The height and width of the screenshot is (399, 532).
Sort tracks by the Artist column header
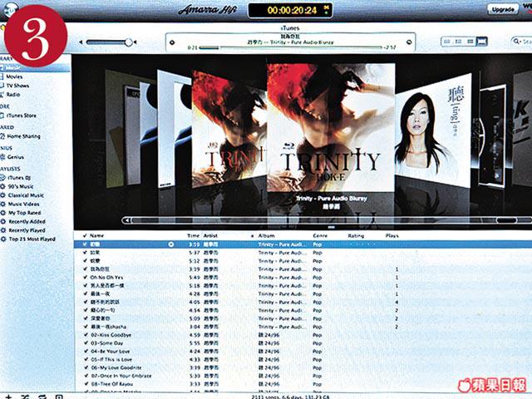point(212,237)
